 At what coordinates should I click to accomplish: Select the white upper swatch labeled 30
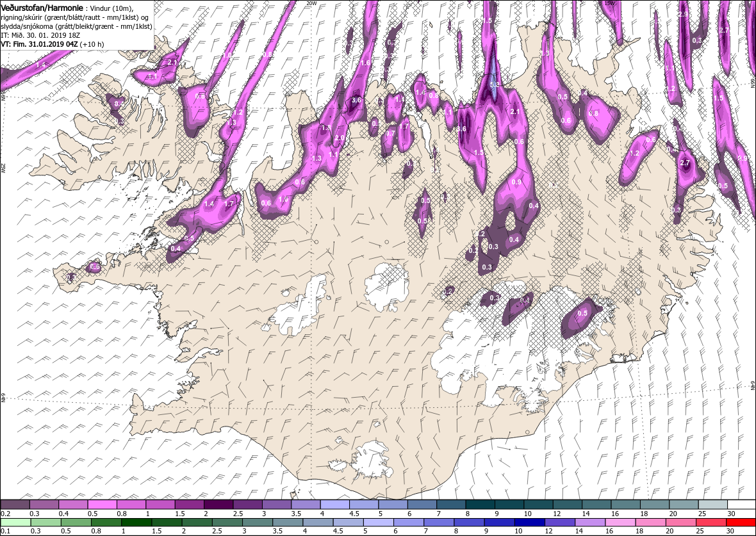point(741,505)
